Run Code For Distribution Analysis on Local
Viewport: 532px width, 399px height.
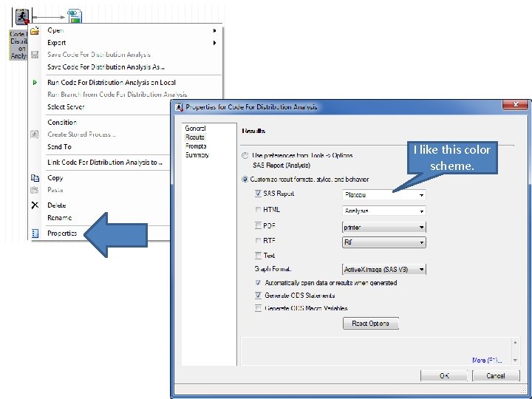point(112,83)
